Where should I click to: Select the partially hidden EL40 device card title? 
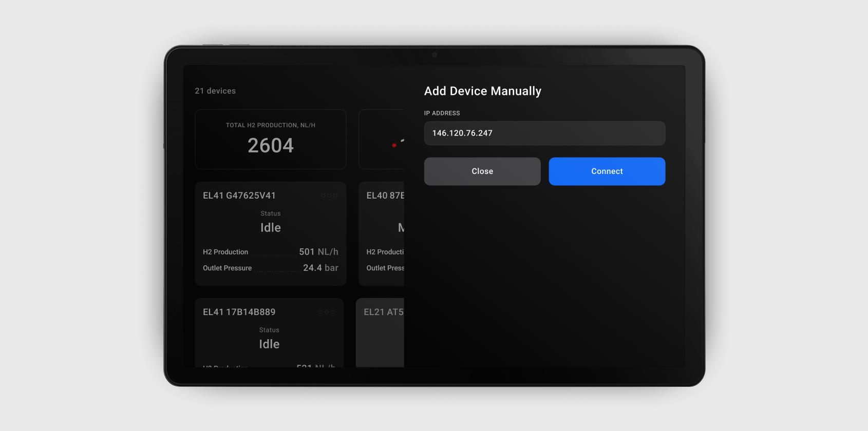point(385,195)
